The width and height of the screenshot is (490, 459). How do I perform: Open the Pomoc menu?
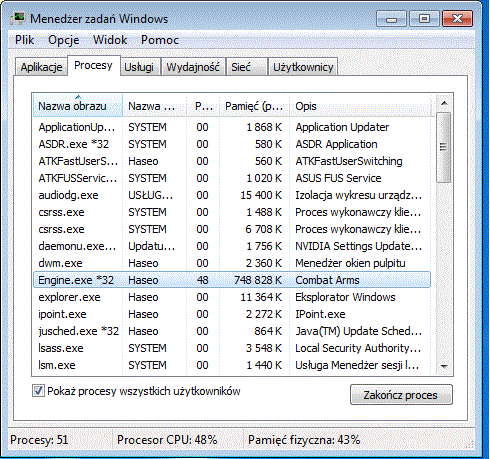pos(160,40)
